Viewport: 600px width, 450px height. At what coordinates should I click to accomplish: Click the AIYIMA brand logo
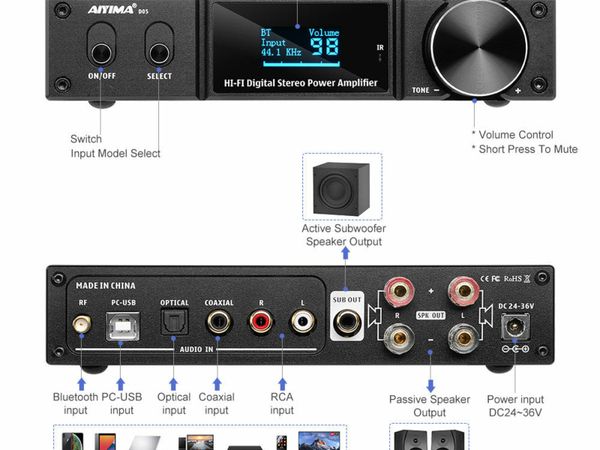coord(109,9)
